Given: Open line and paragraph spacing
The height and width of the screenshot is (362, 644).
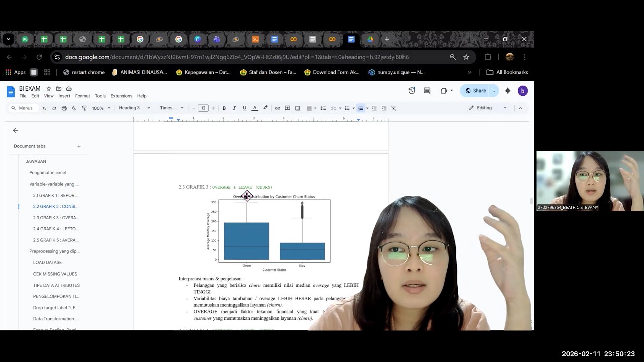Looking at the screenshot, I should click(323, 108).
